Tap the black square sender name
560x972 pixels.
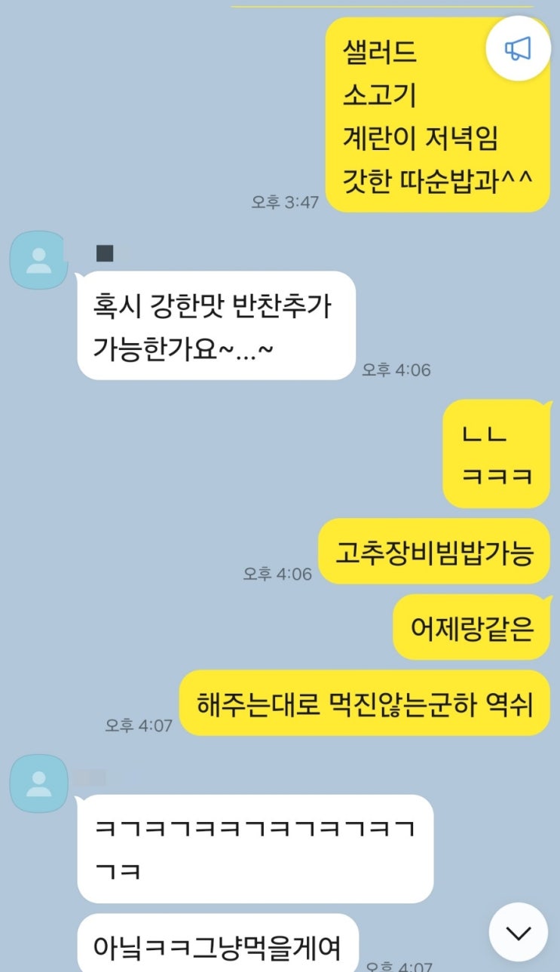point(105,253)
